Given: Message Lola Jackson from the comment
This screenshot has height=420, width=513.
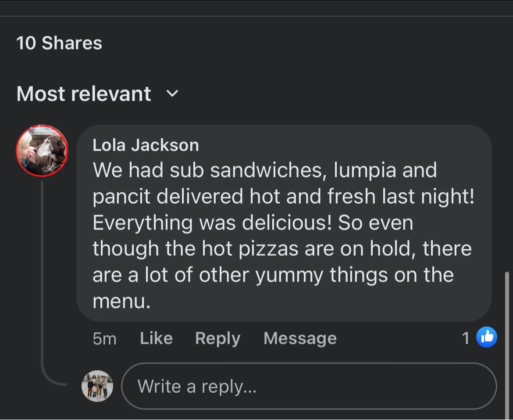Looking at the screenshot, I should 300,338.
